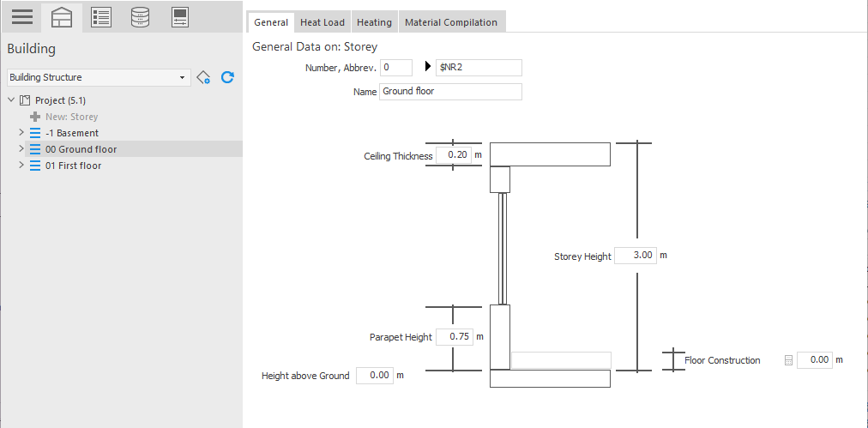Click the Storey Height value field
The image size is (868, 428).
(636, 256)
